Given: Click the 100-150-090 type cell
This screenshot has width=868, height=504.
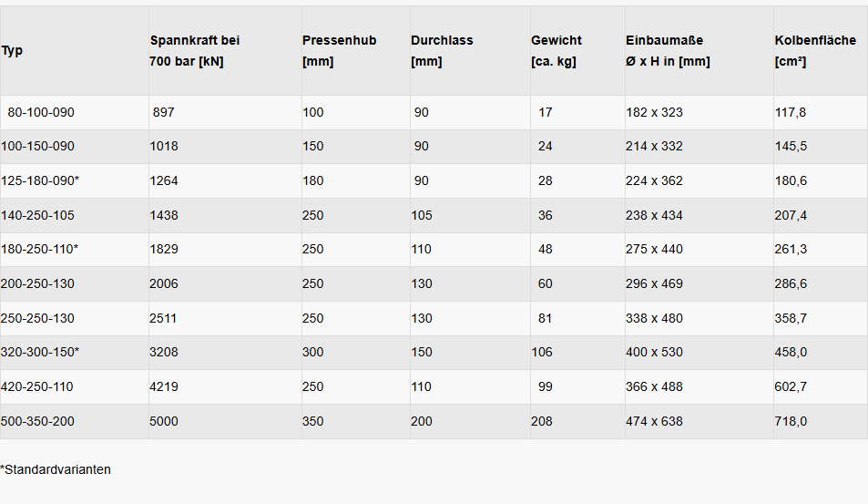Looking at the screenshot, I should (x=37, y=146).
